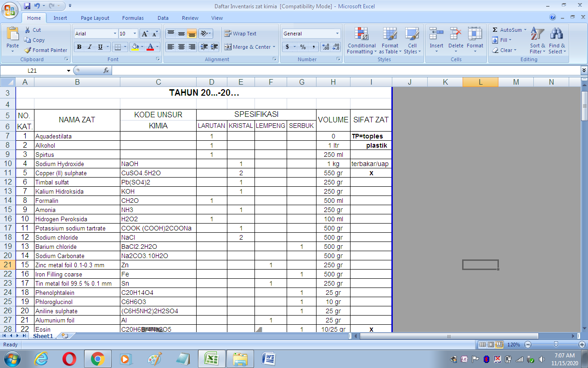Switch to the Review tab
Viewport: 588px width, 368px height.
tap(190, 18)
